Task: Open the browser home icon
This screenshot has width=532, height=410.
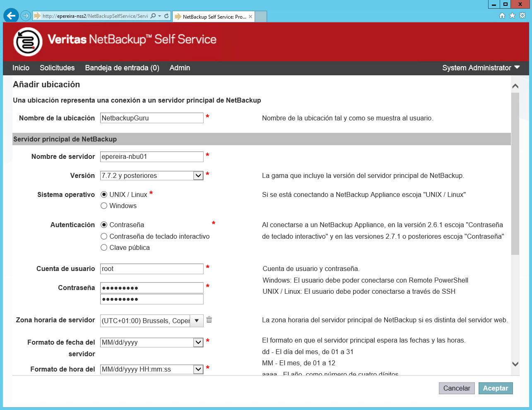Action: pos(502,16)
